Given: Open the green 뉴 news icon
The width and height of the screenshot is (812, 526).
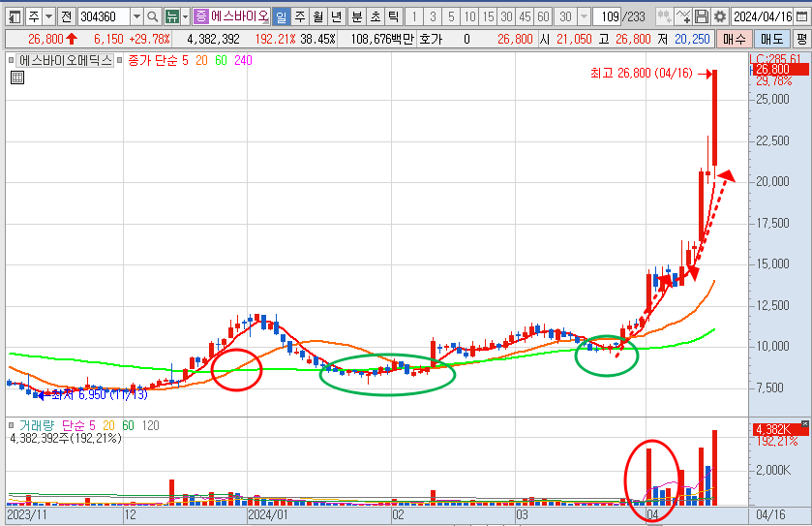Looking at the screenshot, I should (x=171, y=17).
